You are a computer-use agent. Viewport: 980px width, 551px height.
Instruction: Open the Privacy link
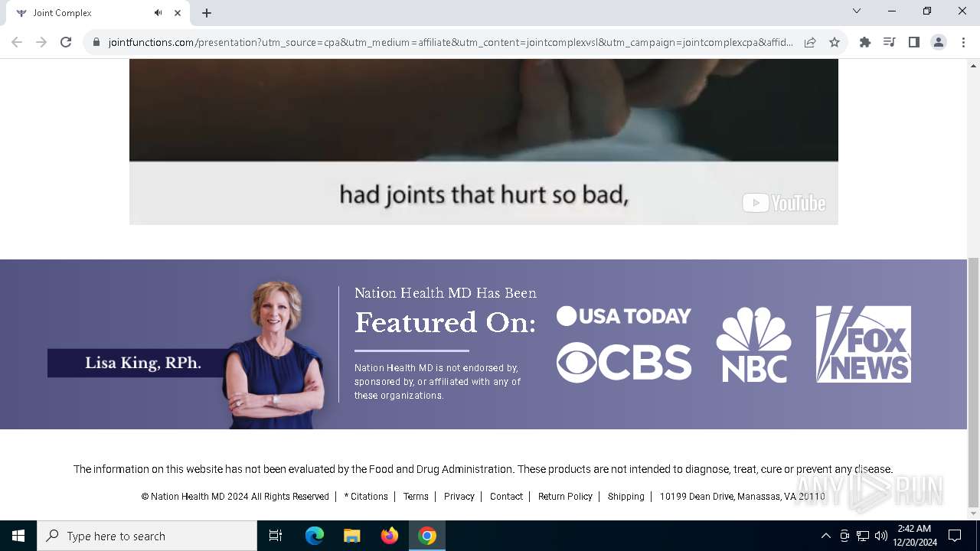pos(459,497)
